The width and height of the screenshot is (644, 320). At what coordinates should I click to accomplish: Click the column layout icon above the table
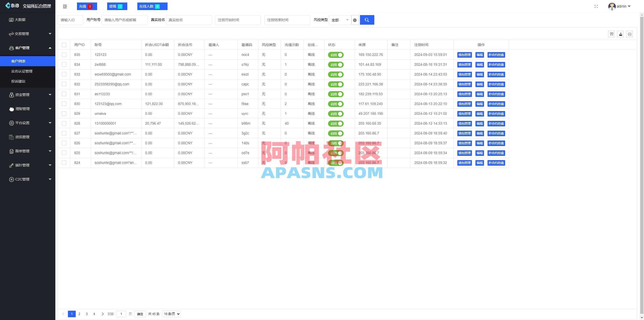[611, 34]
